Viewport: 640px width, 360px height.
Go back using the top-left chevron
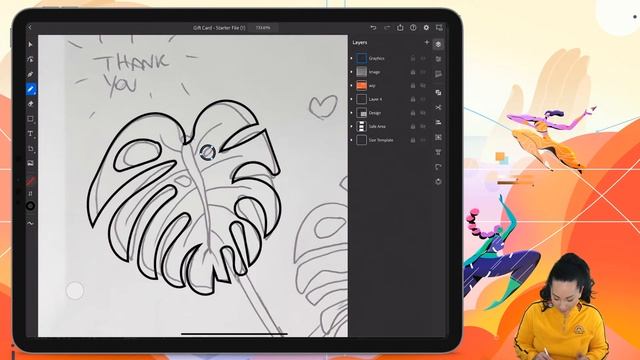click(x=30, y=27)
